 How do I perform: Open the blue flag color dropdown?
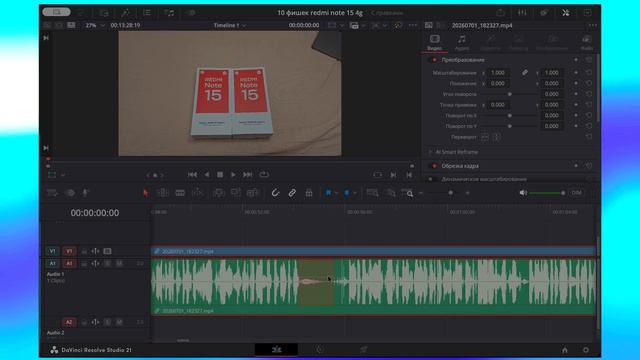336,193
